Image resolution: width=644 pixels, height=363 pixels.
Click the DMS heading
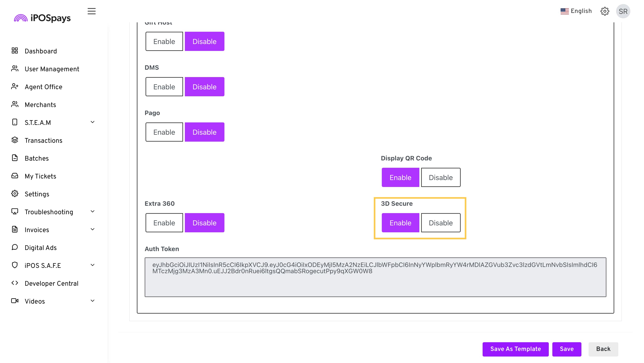tap(152, 68)
